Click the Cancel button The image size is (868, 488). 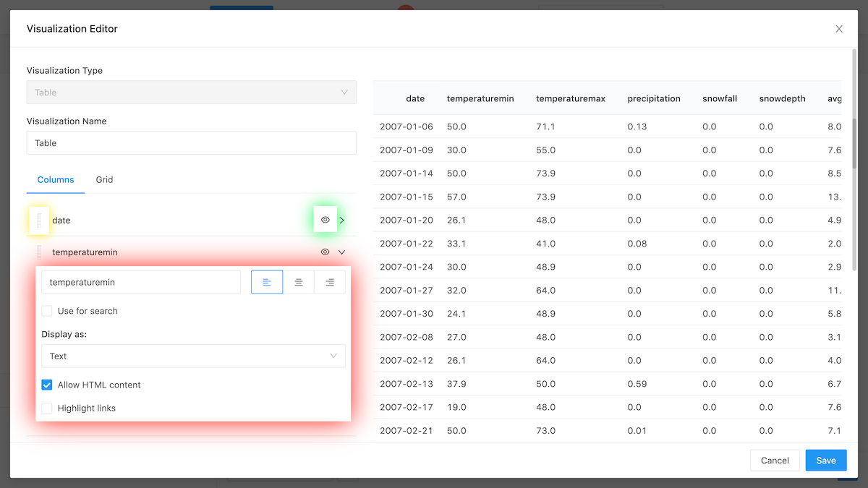point(775,461)
